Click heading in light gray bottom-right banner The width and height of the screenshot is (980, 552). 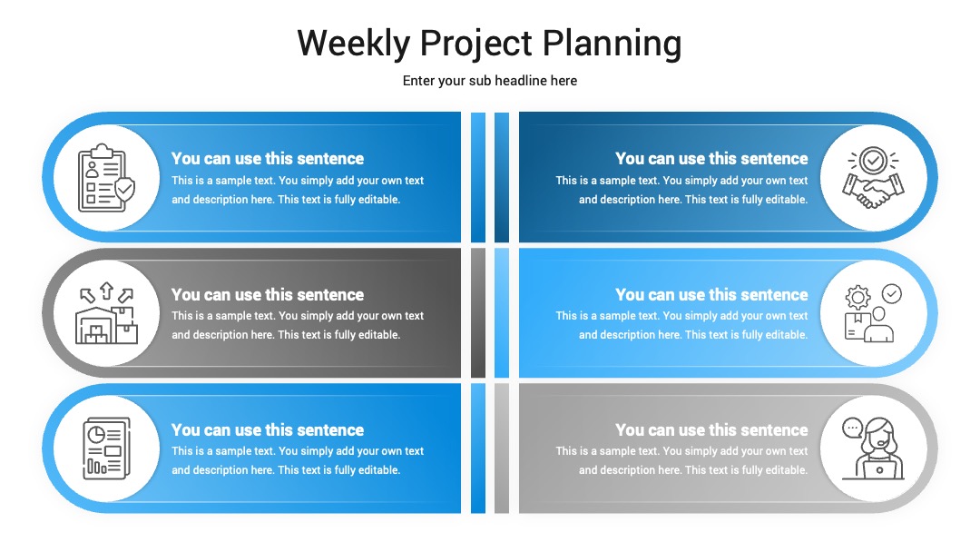coord(711,430)
